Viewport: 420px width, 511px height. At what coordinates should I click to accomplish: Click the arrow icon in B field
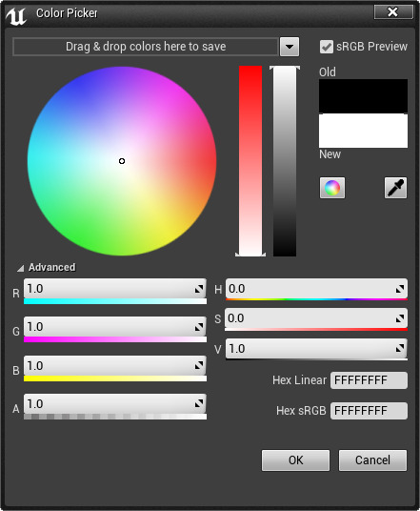click(199, 366)
